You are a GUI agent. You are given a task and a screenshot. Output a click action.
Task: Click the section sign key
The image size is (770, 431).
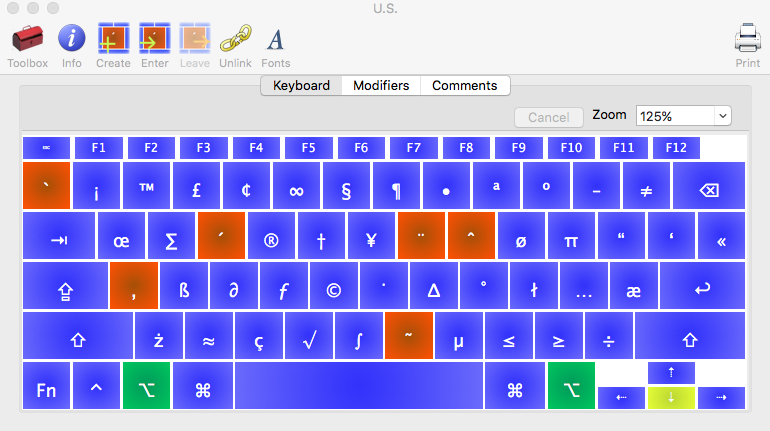(x=346, y=186)
